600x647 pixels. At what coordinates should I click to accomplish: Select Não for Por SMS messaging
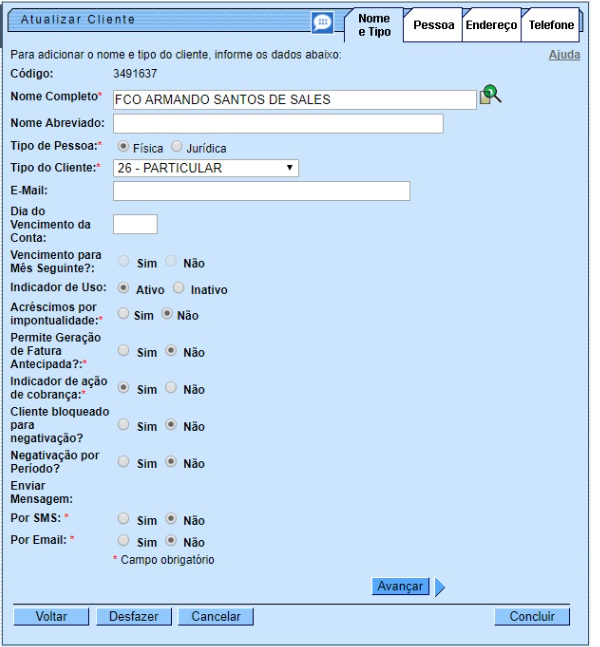point(171,519)
